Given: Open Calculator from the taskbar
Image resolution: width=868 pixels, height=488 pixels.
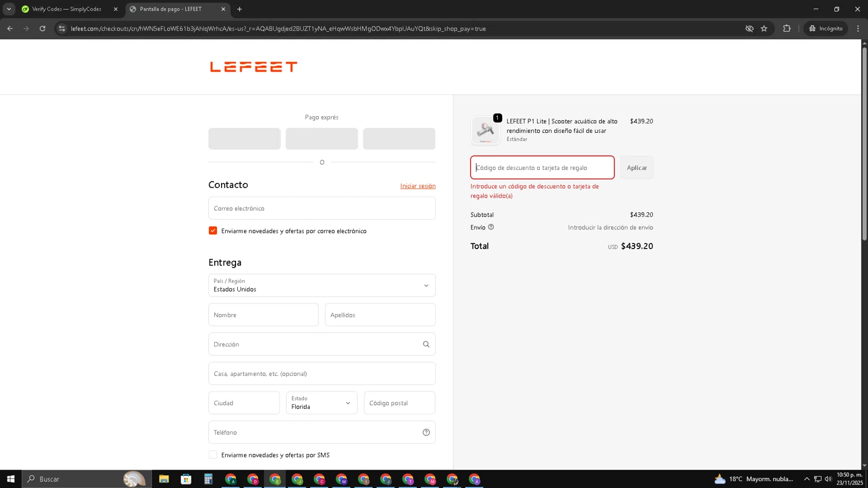Looking at the screenshot, I should (208, 479).
